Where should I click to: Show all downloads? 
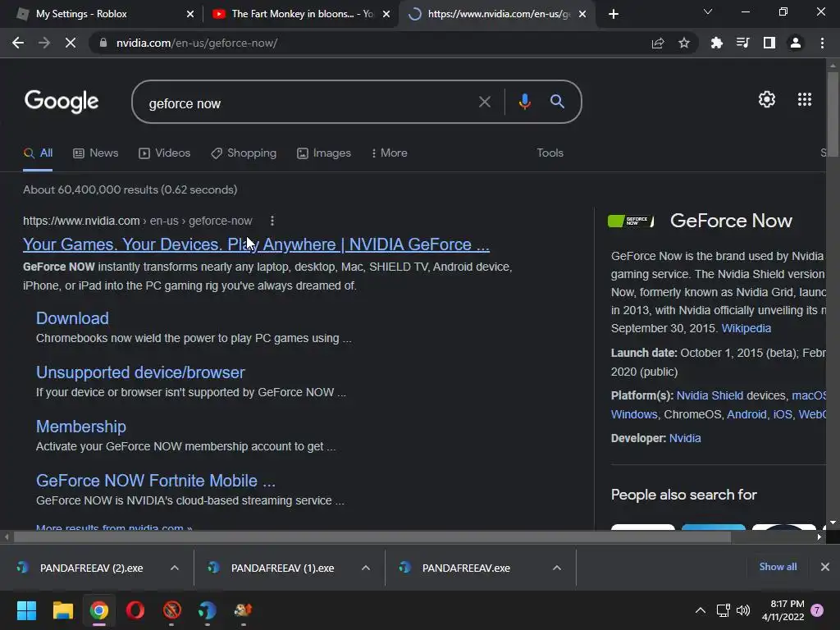coord(778,567)
